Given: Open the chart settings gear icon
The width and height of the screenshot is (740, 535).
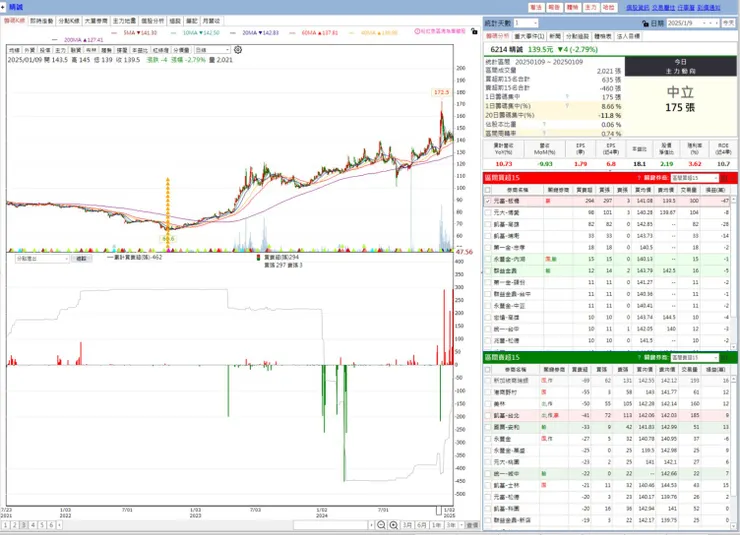Looking at the screenshot, I should (238, 50).
